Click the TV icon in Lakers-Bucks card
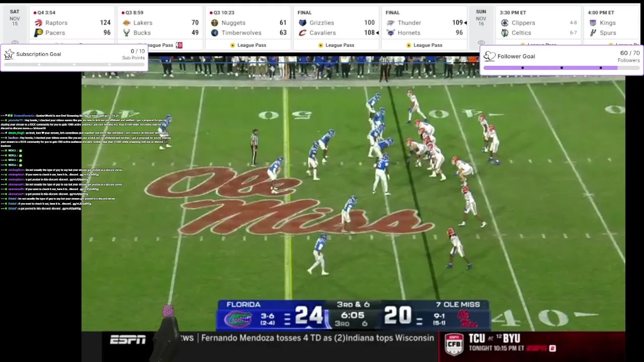 click(x=179, y=45)
